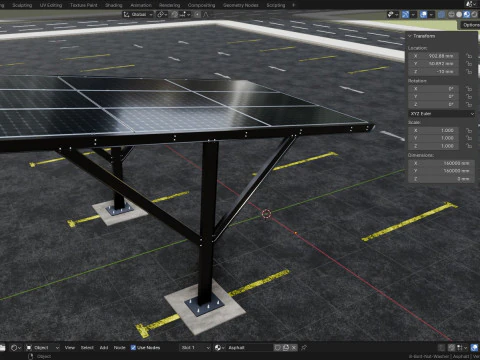480x360 pixels.
Task: Toggle the snapping magnet icon
Action: click(174, 14)
